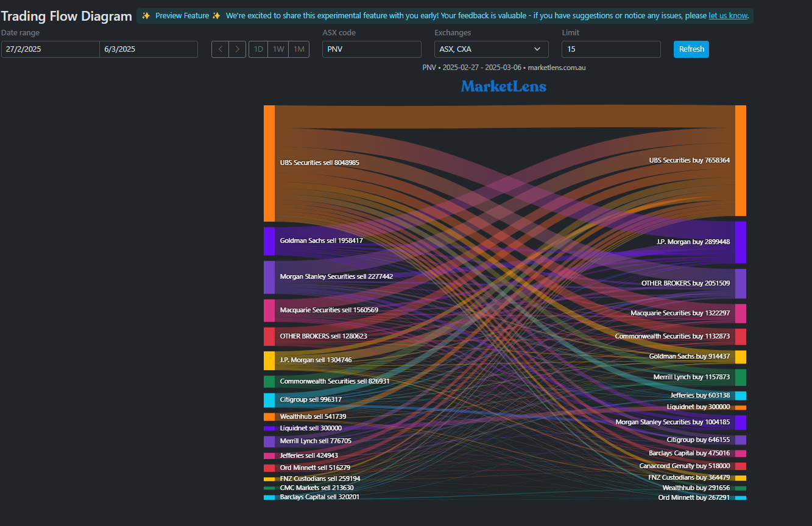Click the Morgan Stanley Securities sell node
This screenshot has width=812, height=526.
tap(269, 277)
